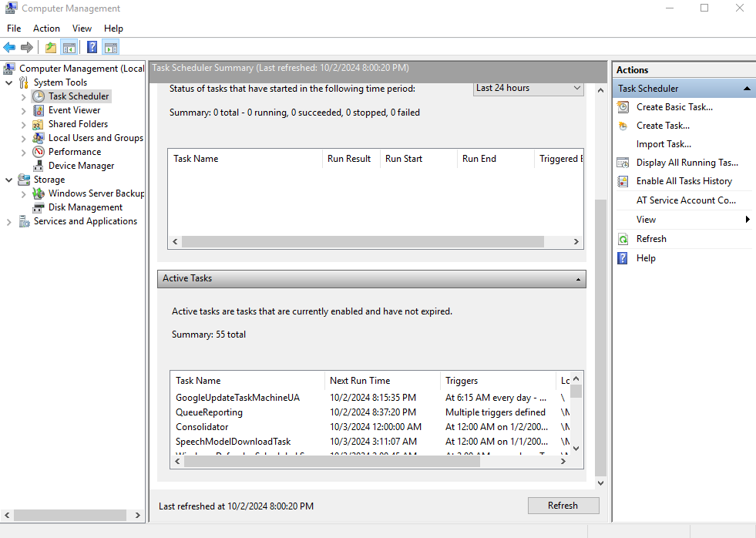Click Display All Running Tasks action
The width and height of the screenshot is (756, 538).
[687, 163]
